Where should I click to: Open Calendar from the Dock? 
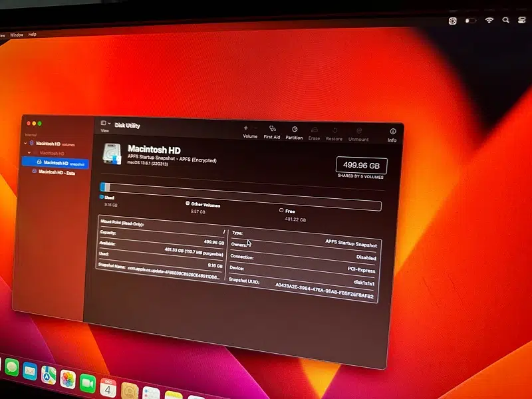108,388
